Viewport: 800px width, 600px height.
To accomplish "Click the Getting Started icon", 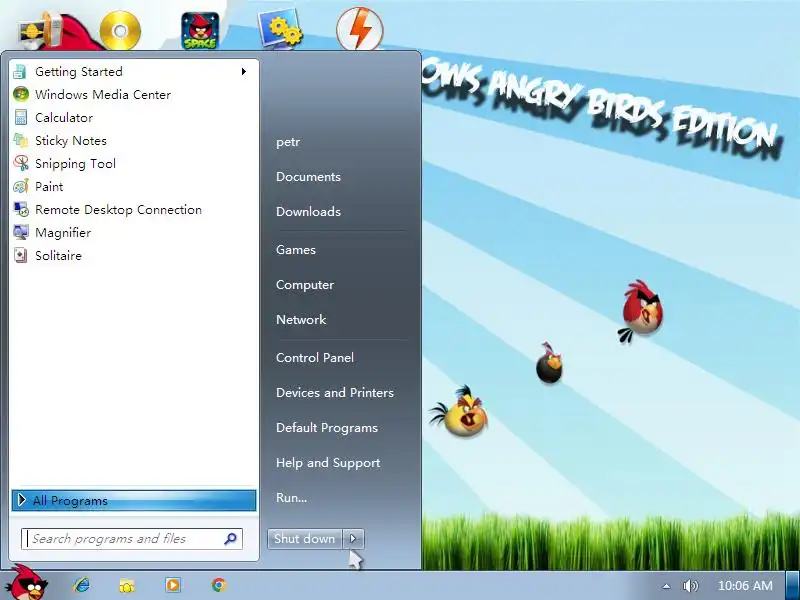I will click(x=20, y=71).
